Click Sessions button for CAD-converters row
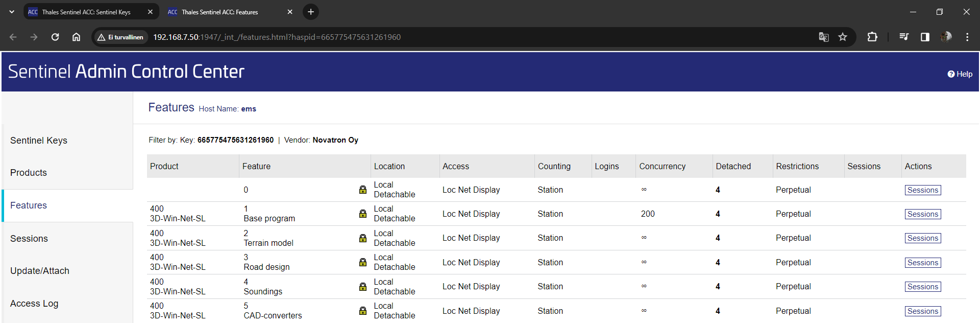 (922, 311)
